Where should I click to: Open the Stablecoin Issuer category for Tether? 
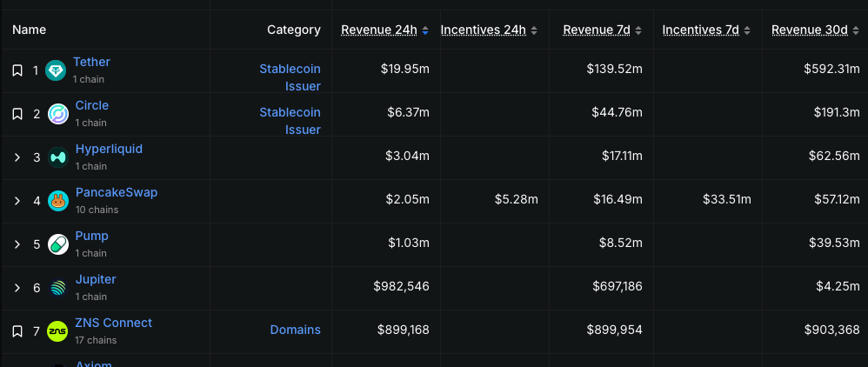pyautogui.click(x=290, y=77)
